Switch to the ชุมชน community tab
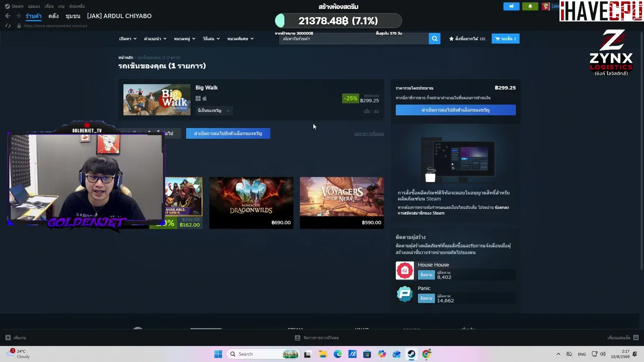 [x=73, y=16]
